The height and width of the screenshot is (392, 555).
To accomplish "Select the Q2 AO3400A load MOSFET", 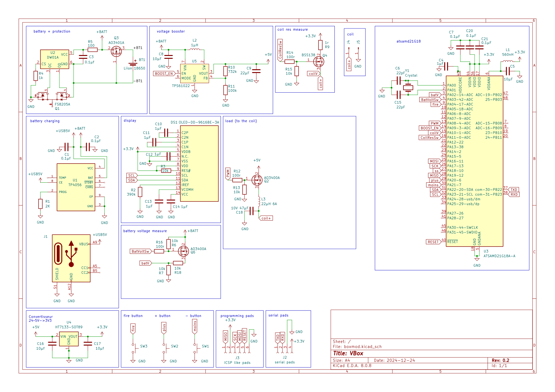I will click(x=257, y=180).
